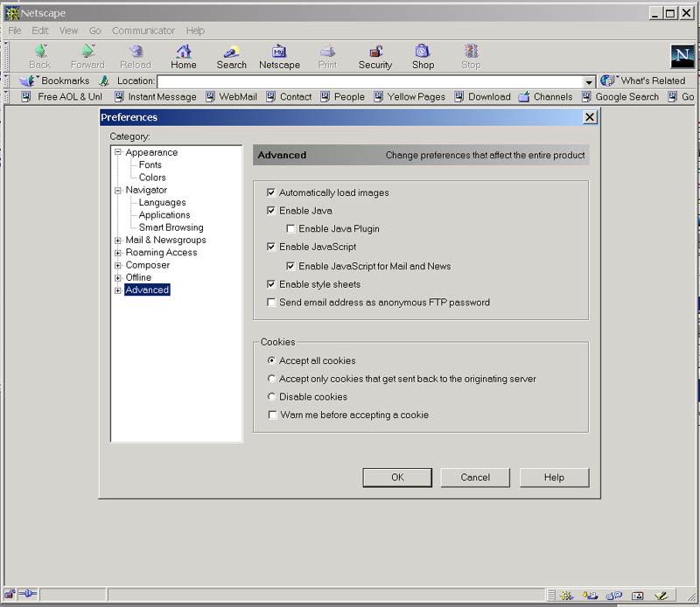Toggle Enable JavaScript for Mail and News

click(x=290, y=266)
